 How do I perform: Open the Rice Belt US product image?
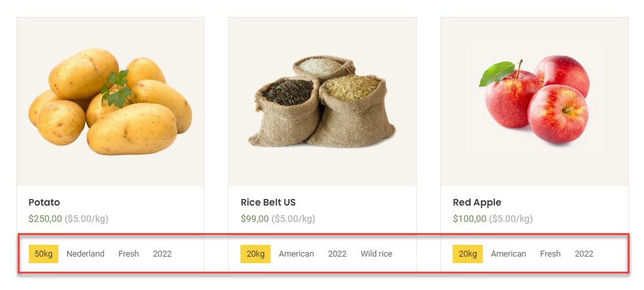click(322, 101)
